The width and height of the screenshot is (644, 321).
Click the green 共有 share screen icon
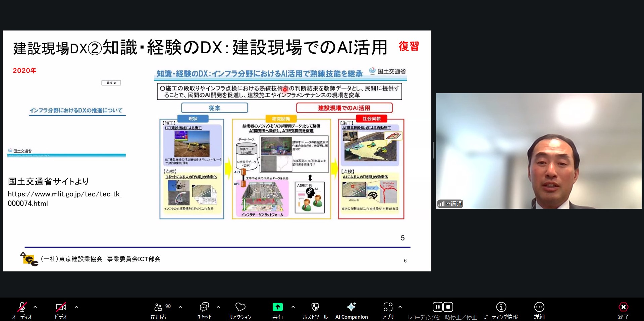click(x=277, y=307)
